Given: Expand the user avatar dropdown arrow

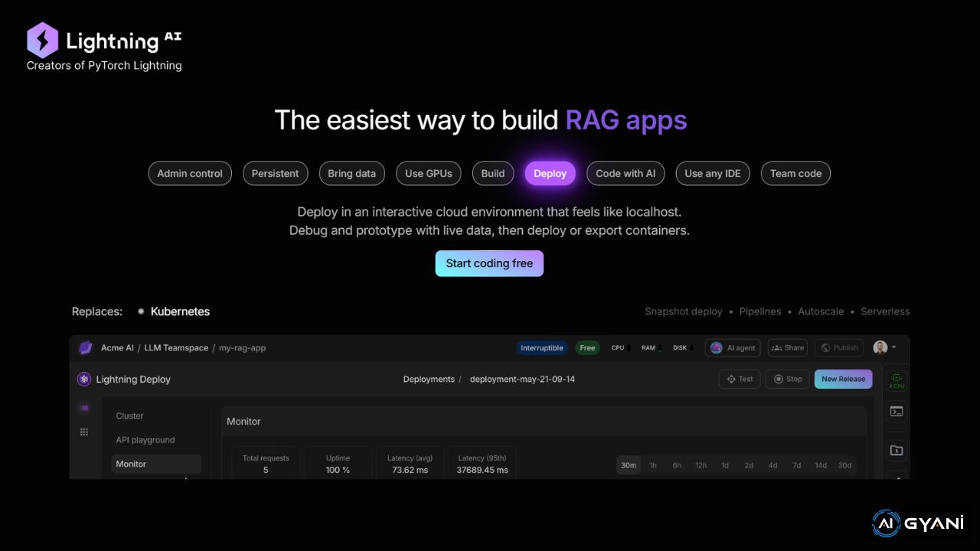Looking at the screenshot, I should pos(893,347).
